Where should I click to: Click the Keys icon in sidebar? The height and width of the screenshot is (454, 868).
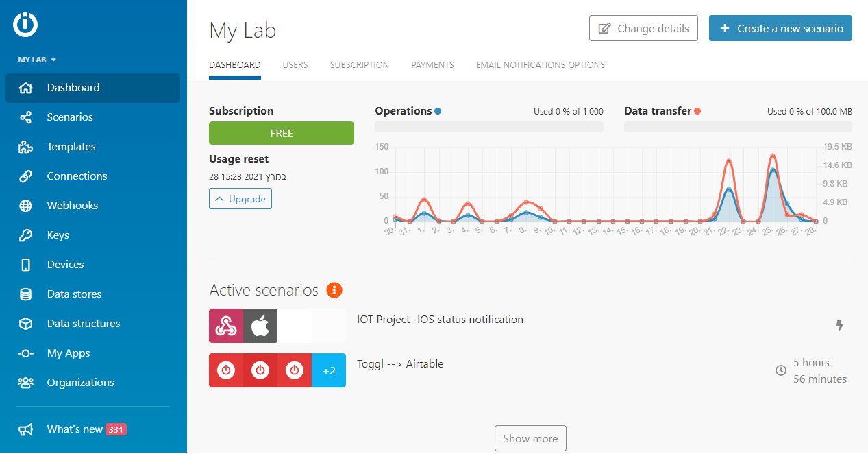point(26,235)
